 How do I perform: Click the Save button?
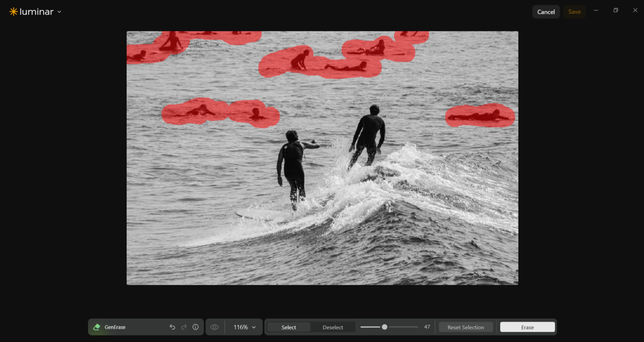click(x=574, y=12)
